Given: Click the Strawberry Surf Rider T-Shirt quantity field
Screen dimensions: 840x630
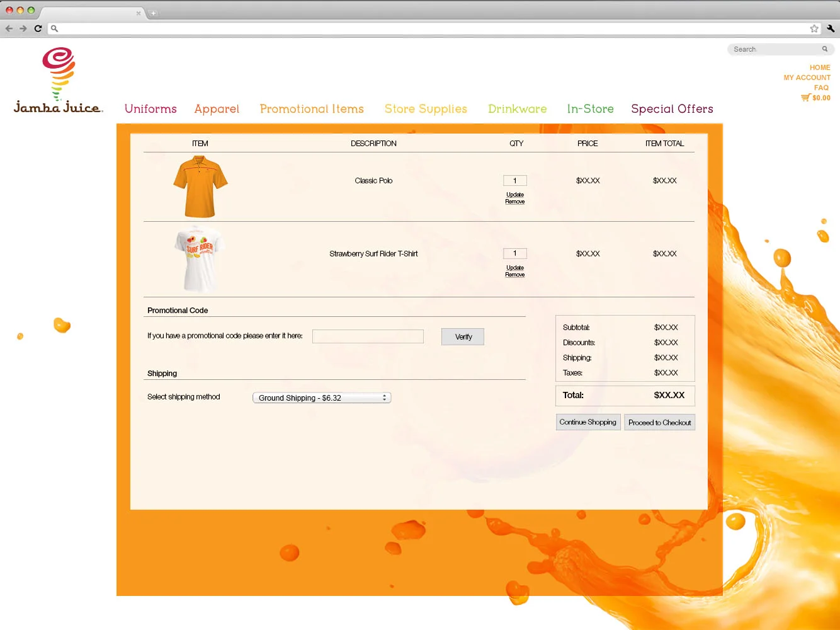Looking at the screenshot, I should (x=514, y=254).
